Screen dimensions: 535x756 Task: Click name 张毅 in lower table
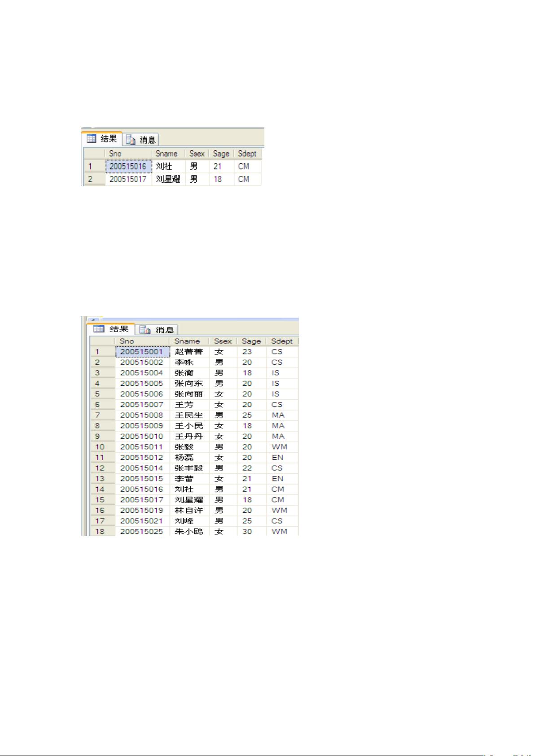click(184, 447)
